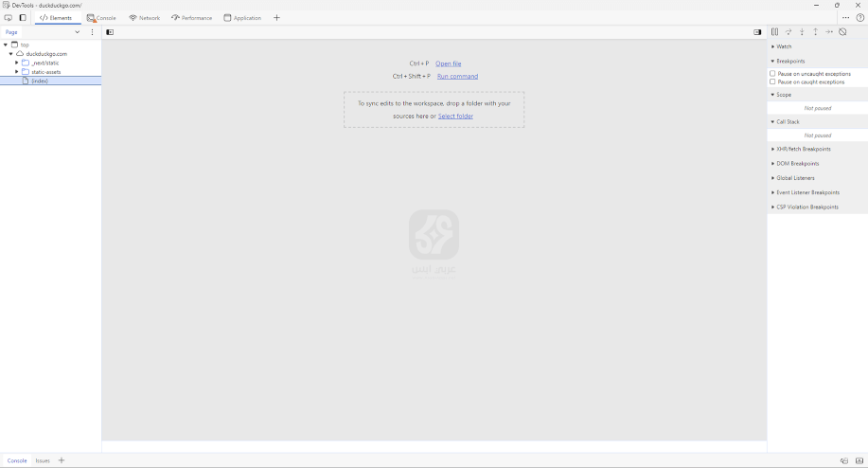Open the Issues drawer tab
This screenshot has width=868, height=468.
point(43,460)
